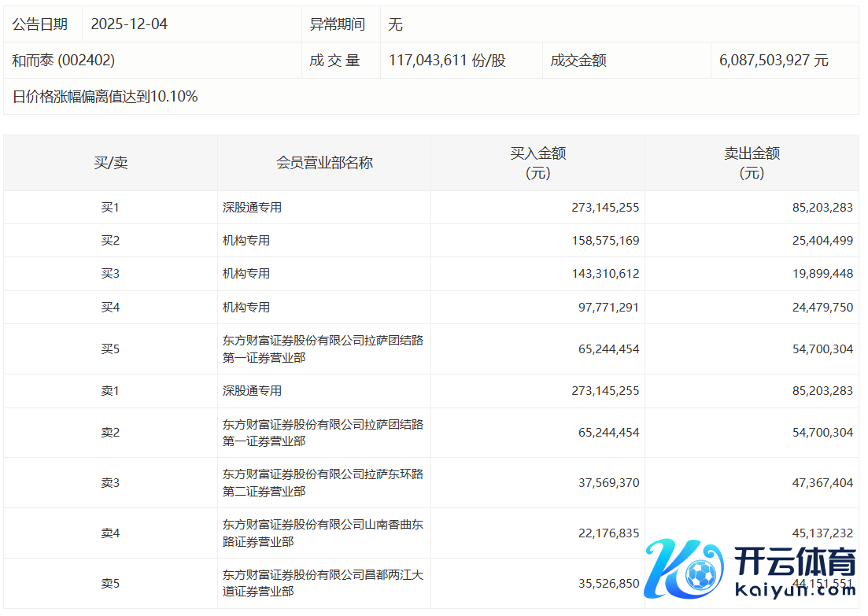Click 昌都两江大道证券营业部 broker name

click(x=323, y=583)
